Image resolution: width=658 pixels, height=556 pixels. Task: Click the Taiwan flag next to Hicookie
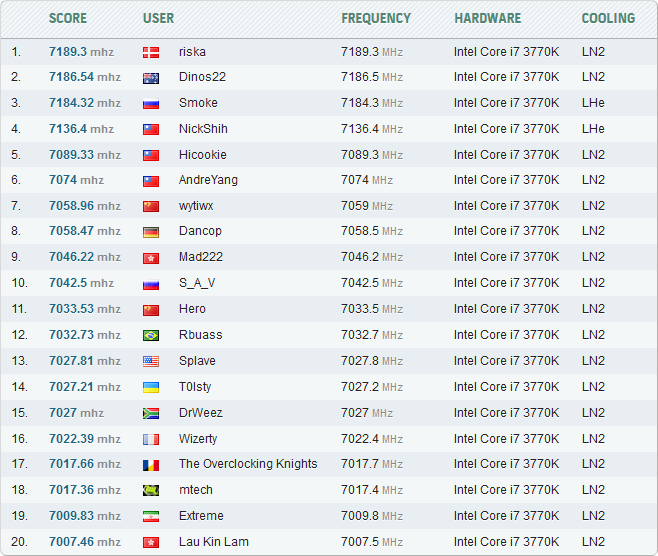pyautogui.click(x=151, y=156)
